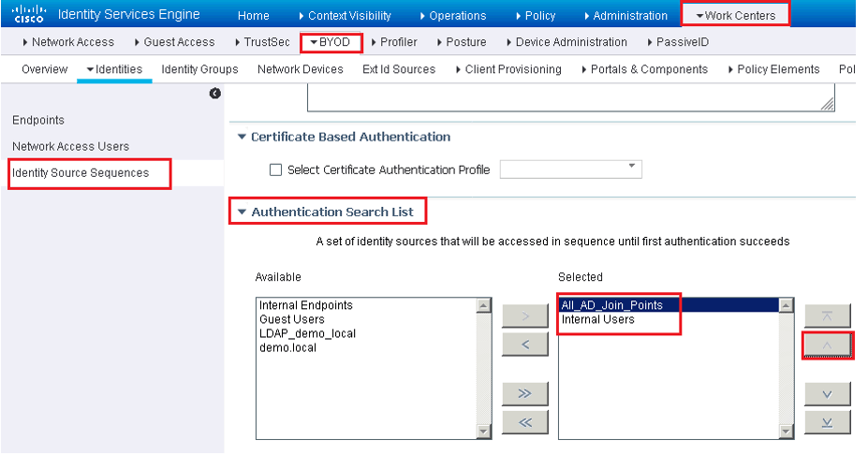Viewport: 868px width, 455px height.
Task: Select demo.local in Available list
Action: point(287,347)
